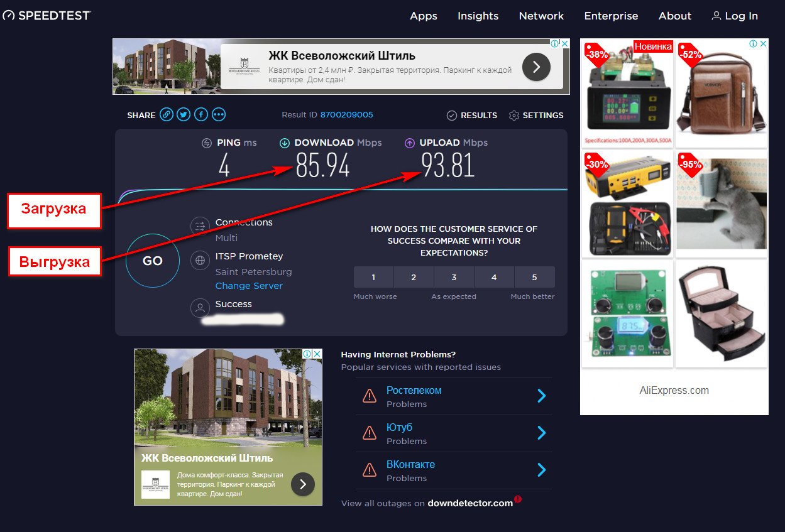The image size is (785, 532).
Task: Open the cat grooming product thumbnail
Action: click(x=722, y=204)
